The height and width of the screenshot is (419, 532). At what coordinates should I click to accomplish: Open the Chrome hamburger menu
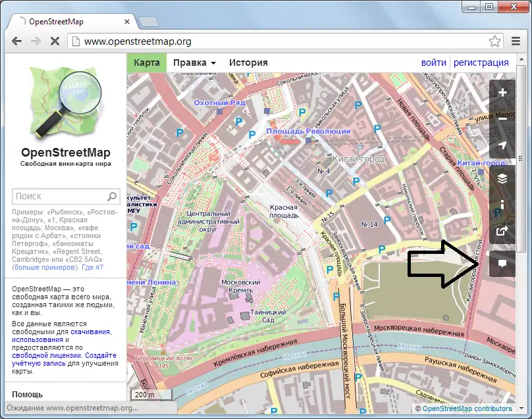[x=516, y=41]
